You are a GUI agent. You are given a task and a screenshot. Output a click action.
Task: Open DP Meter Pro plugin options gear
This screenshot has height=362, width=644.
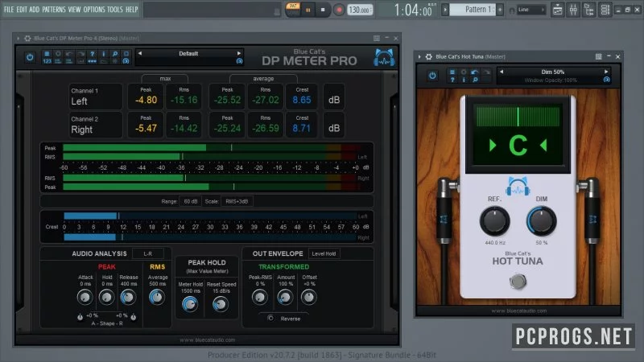pyautogui.click(x=27, y=38)
